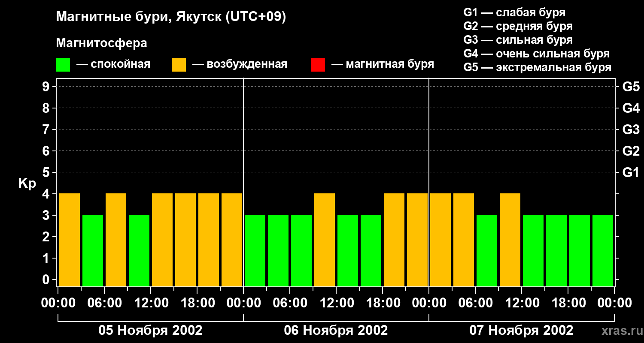Click the 06 Ноября 03:00–06:00 green bar
Screen dimensions: 644x343
(x=278, y=250)
